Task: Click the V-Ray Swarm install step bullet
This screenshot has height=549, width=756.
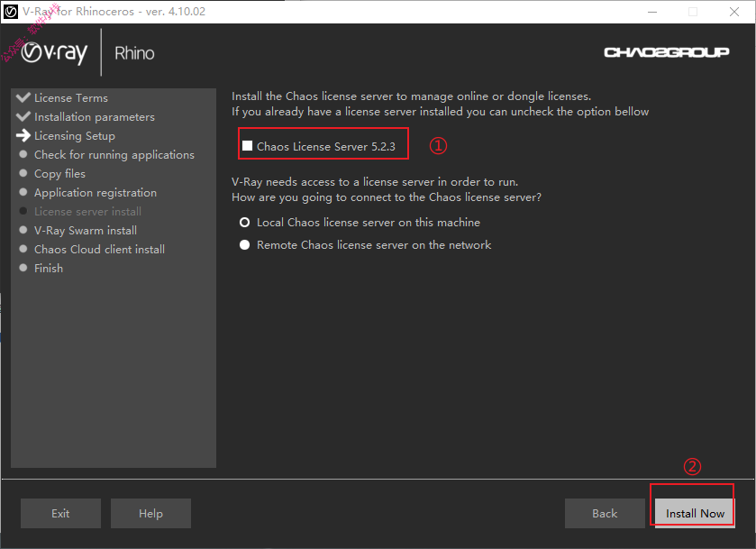Action: point(23,230)
